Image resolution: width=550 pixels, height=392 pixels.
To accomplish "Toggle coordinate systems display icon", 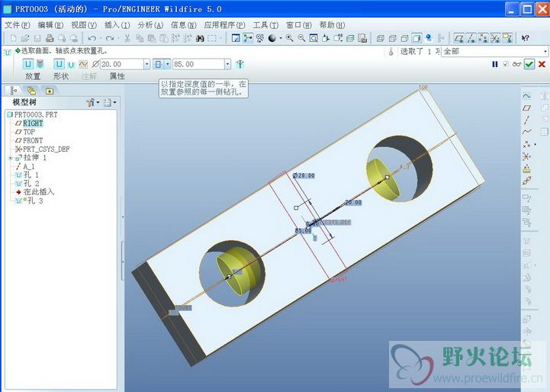I will [x=495, y=38].
